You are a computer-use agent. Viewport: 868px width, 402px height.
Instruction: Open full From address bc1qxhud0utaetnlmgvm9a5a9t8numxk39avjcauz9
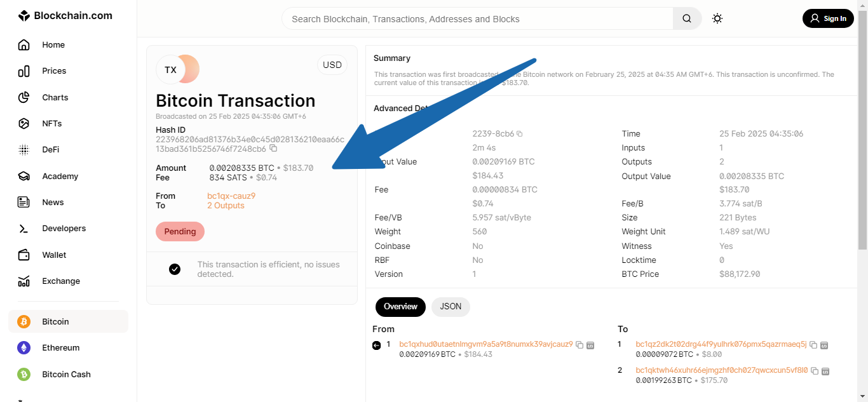(x=486, y=344)
